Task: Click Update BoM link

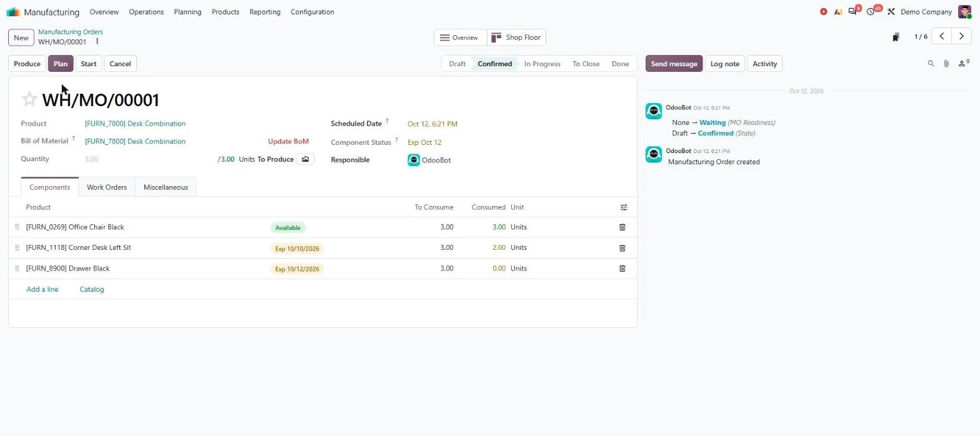Action: [288, 141]
